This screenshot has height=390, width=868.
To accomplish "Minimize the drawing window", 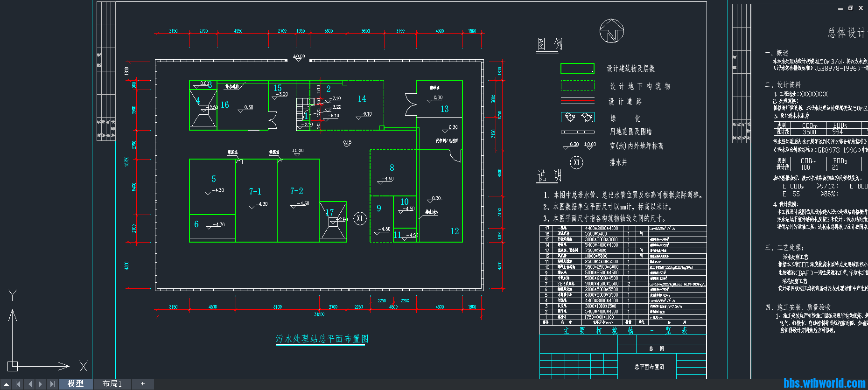I will coord(840,8).
